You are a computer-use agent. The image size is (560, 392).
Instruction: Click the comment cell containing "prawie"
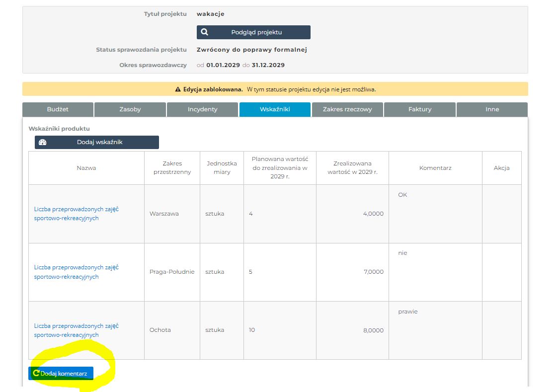point(435,330)
